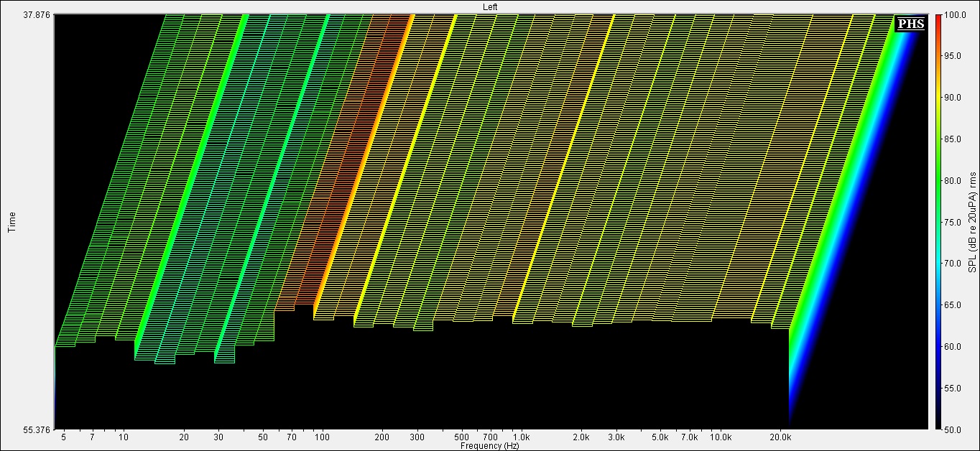Click the PHS logo badge
The image size is (980, 451).
910,24
